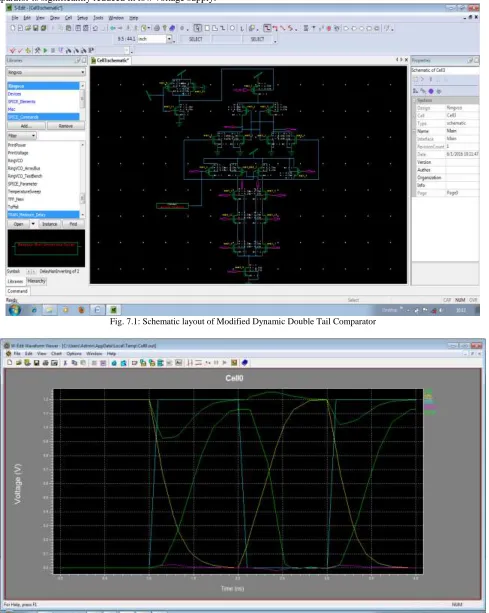Image resolution: width=489 pixels, height=613 pixels.
Task: Click the library list vertical scrollbar
Action: point(82,101)
